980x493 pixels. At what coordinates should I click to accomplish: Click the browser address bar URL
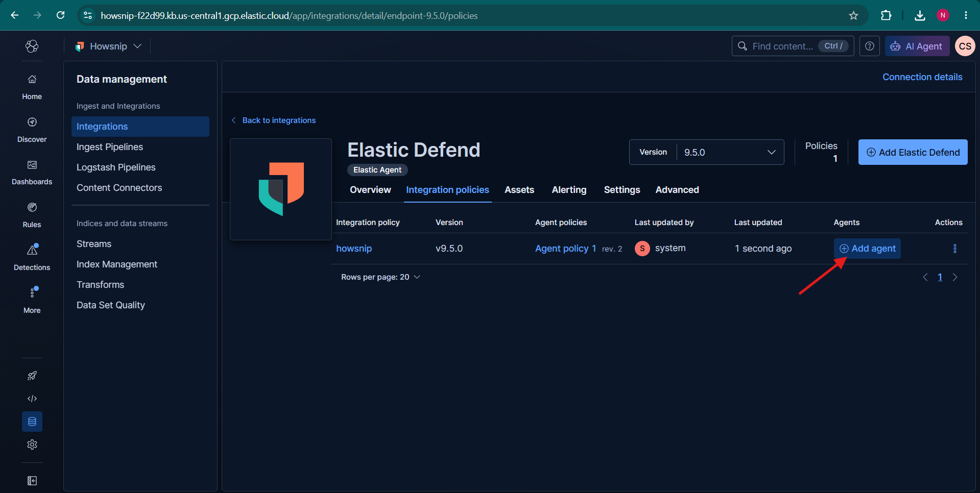tap(289, 16)
